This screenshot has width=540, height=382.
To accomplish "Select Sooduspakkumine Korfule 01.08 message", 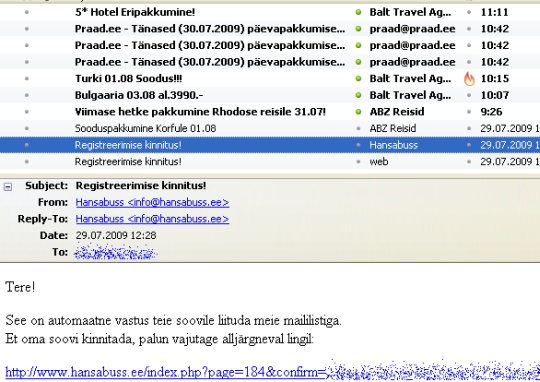I will pos(270,128).
